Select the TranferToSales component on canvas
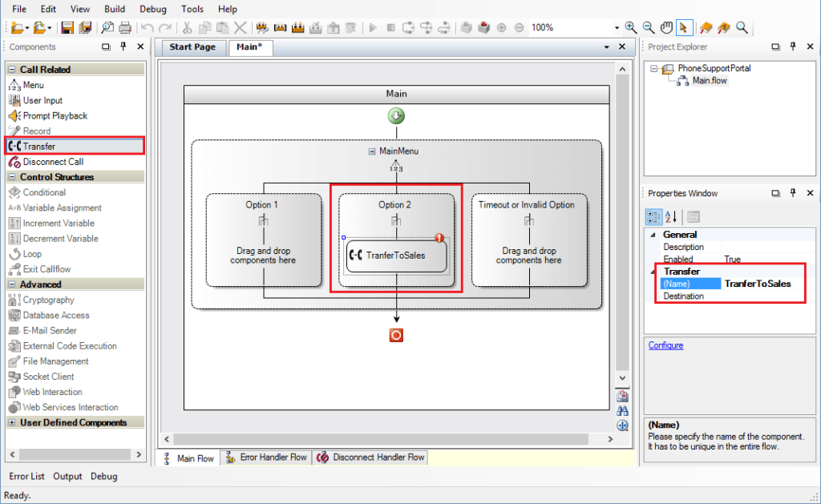Viewport: 821px width, 504px height. click(x=396, y=256)
